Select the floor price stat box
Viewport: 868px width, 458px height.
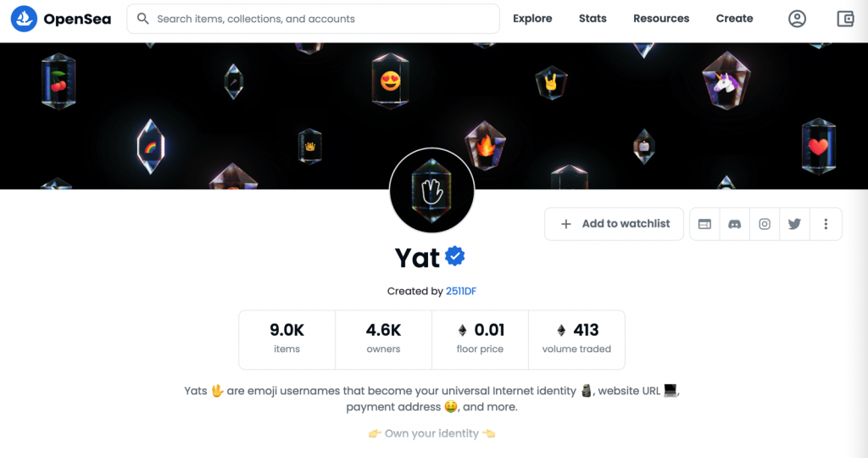480,339
